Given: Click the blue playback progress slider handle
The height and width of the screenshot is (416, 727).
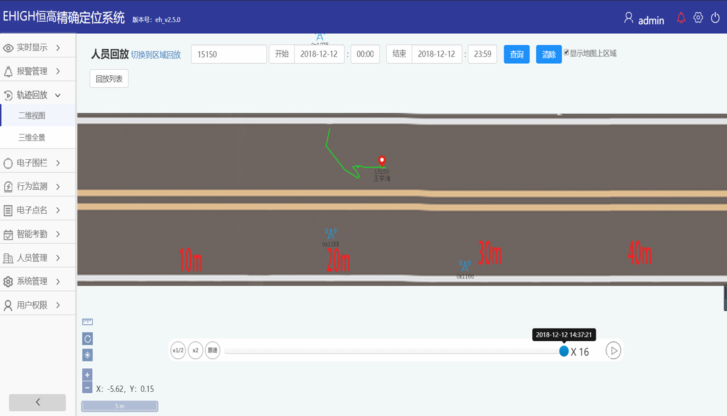Looking at the screenshot, I should pyautogui.click(x=564, y=351).
